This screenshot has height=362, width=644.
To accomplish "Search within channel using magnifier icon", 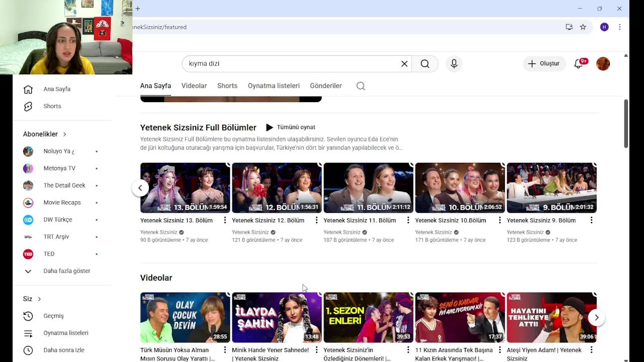I will pos(361,86).
